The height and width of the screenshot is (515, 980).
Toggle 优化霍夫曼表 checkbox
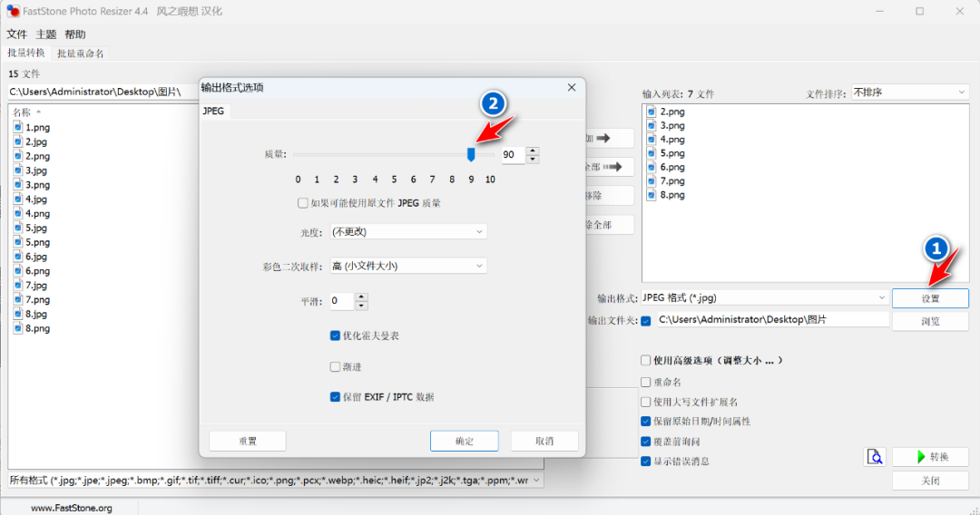[335, 335]
